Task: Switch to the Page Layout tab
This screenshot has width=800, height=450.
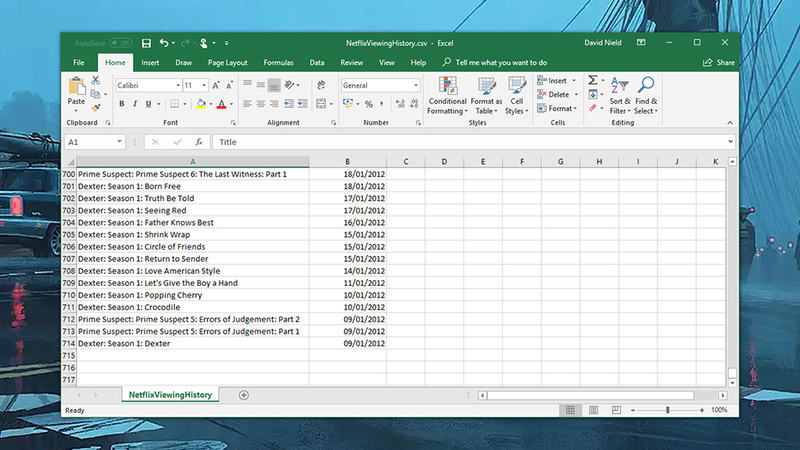Action: pyautogui.click(x=228, y=63)
